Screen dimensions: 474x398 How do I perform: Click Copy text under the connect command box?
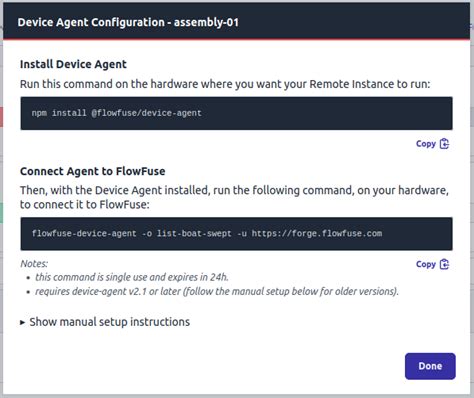pyautogui.click(x=426, y=264)
